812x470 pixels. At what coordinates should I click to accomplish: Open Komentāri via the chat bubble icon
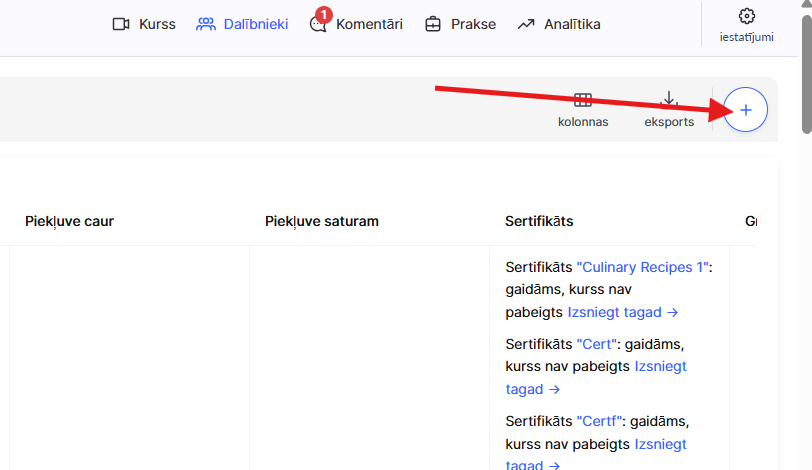point(318,25)
